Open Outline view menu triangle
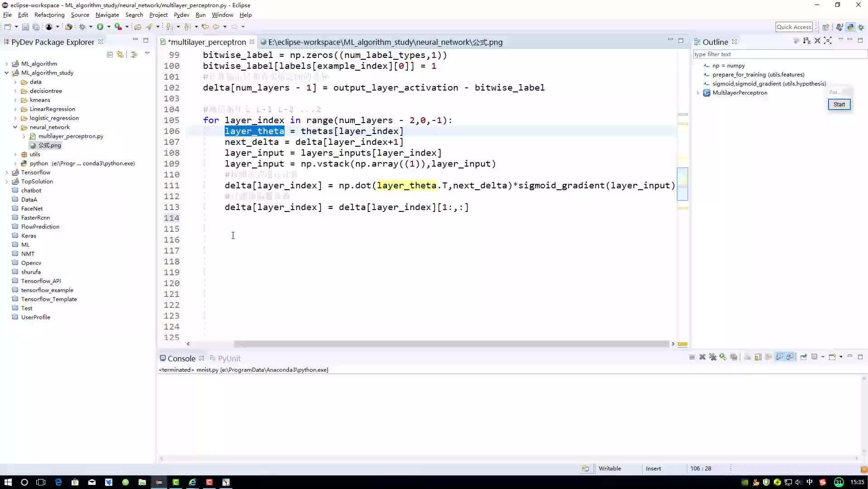 click(840, 40)
